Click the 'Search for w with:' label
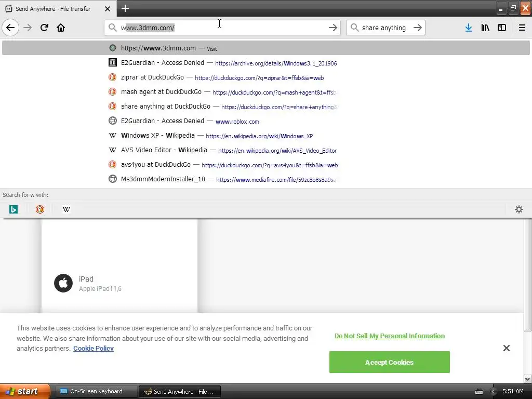 pyautogui.click(x=25, y=195)
